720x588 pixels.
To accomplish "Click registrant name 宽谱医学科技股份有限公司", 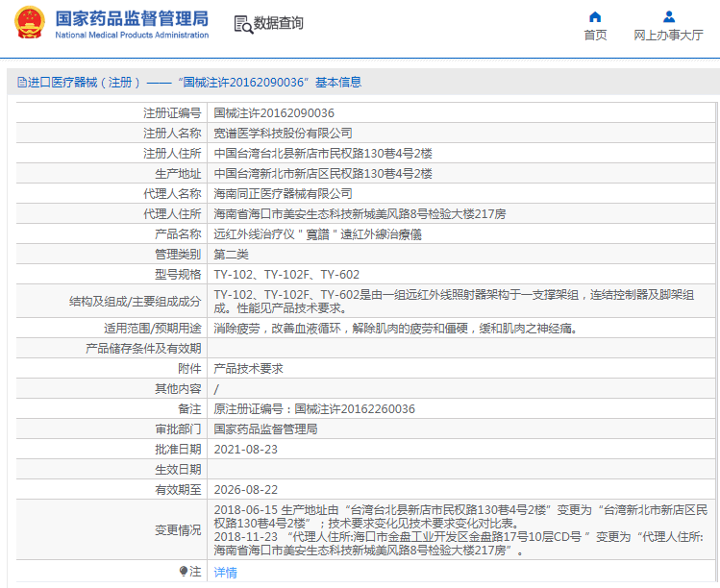I will click(283, 134).
